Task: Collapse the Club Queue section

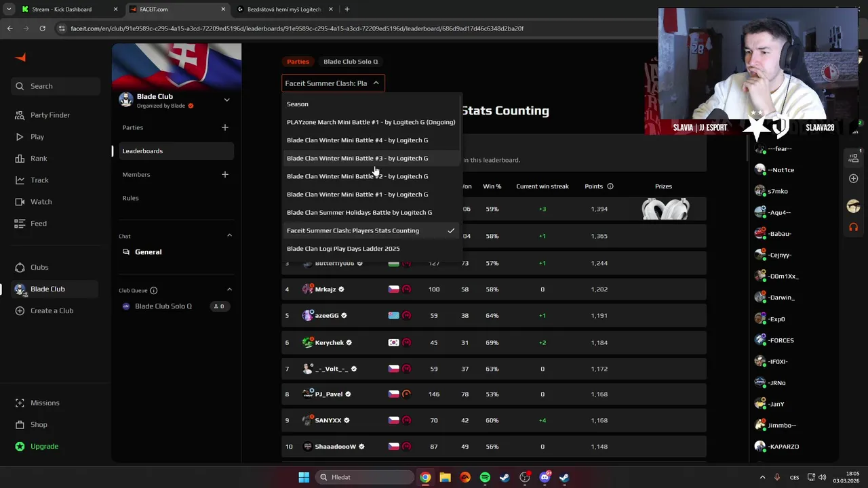Action: (229, 289)
